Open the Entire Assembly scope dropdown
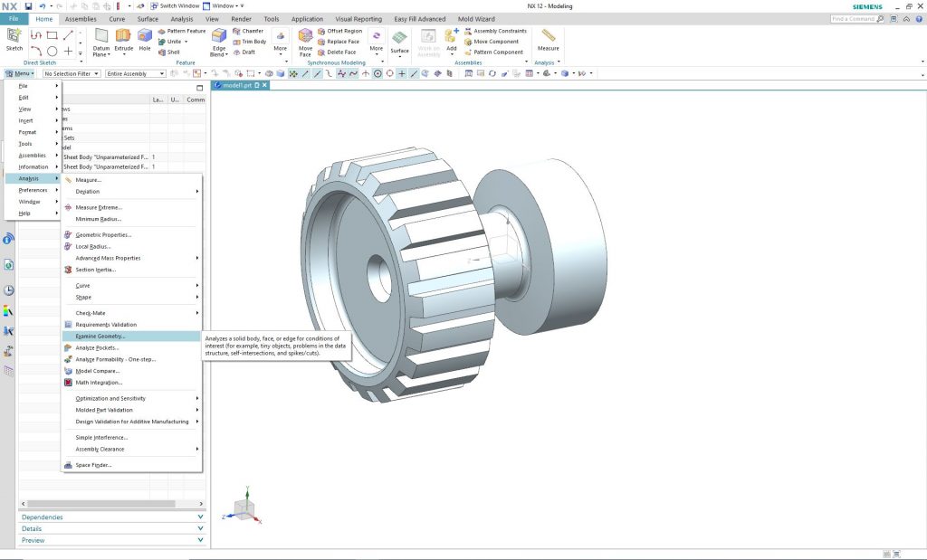 (136, 73)
